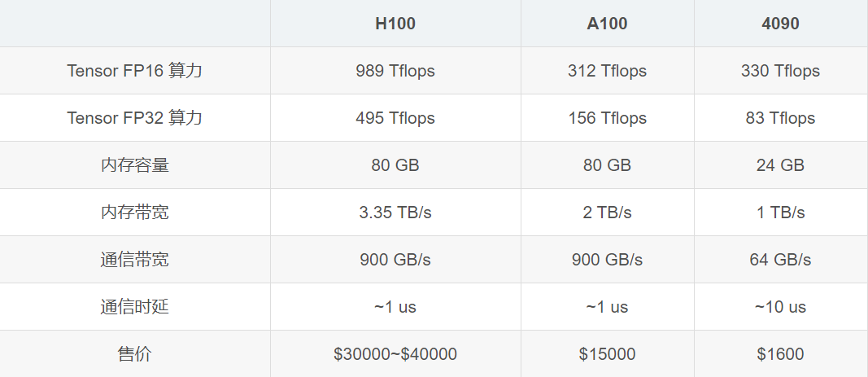This screenshot has width=868, height=377.
Task: Click the $30000~$40000 price cell
Action: tap(395, 354)
